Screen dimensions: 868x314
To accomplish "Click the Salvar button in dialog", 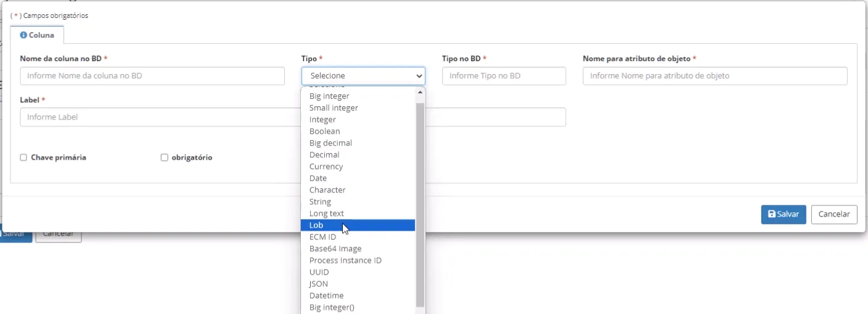I will click(x=784, y=215).
